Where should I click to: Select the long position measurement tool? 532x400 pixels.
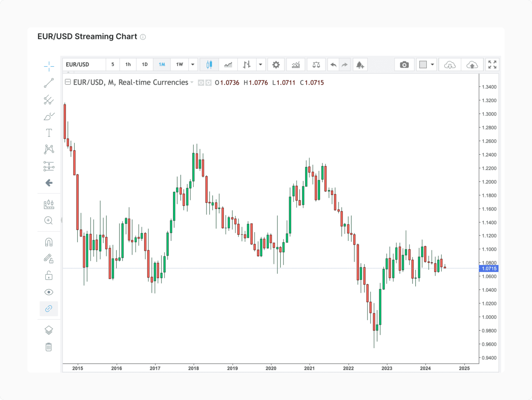49,166
